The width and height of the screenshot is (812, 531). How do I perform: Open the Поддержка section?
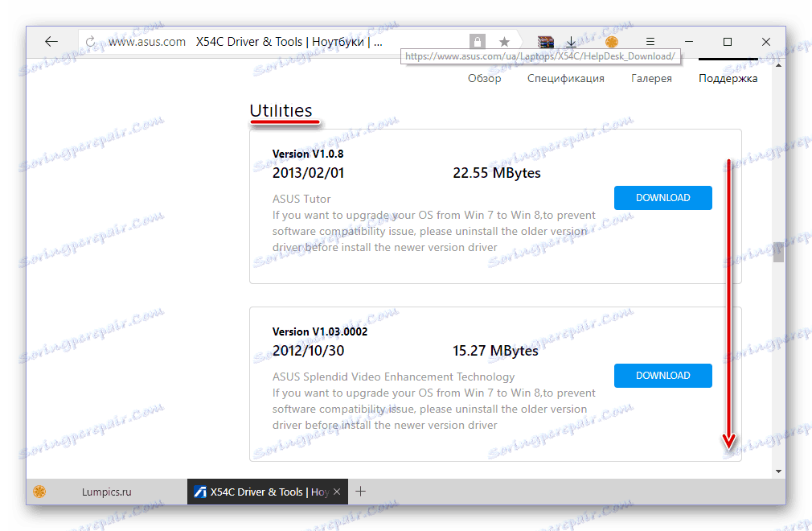[x=728, y=78]
